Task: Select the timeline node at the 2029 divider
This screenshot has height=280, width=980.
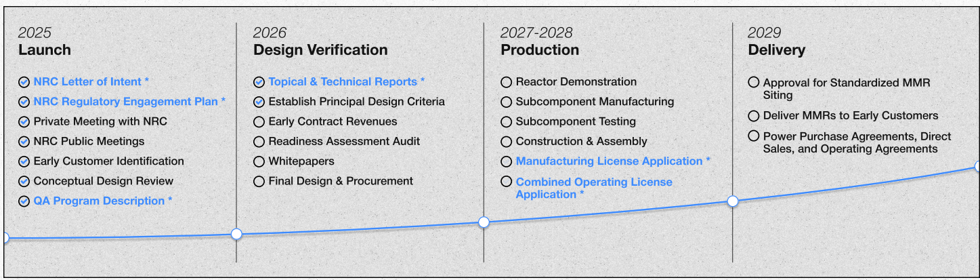Action: tap(732, 201)
